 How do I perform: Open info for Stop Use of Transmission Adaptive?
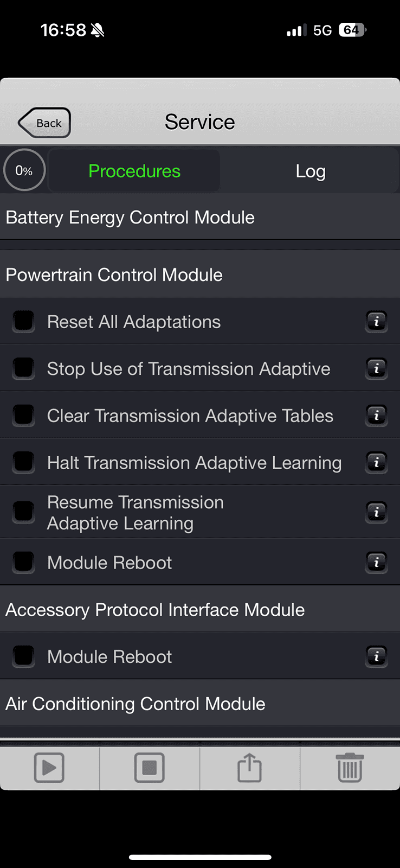pos(376,368)
